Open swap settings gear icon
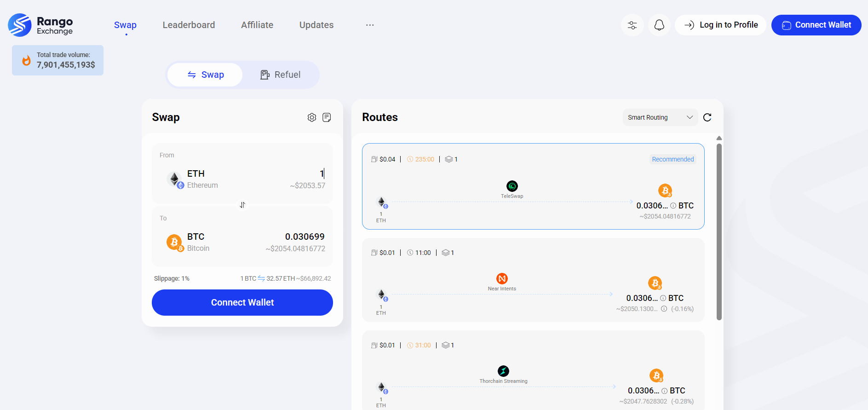Image resolution: width=868 pixels, height=410 pixels. (312, 117)
